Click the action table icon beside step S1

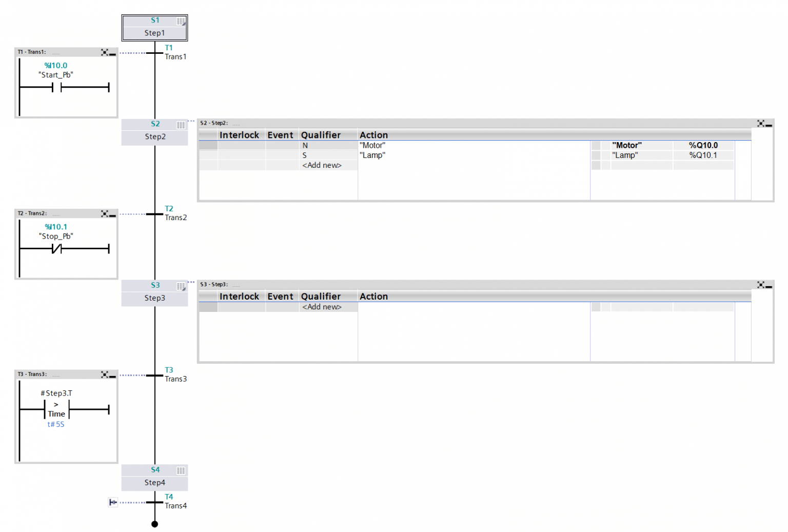coord(181,21)
